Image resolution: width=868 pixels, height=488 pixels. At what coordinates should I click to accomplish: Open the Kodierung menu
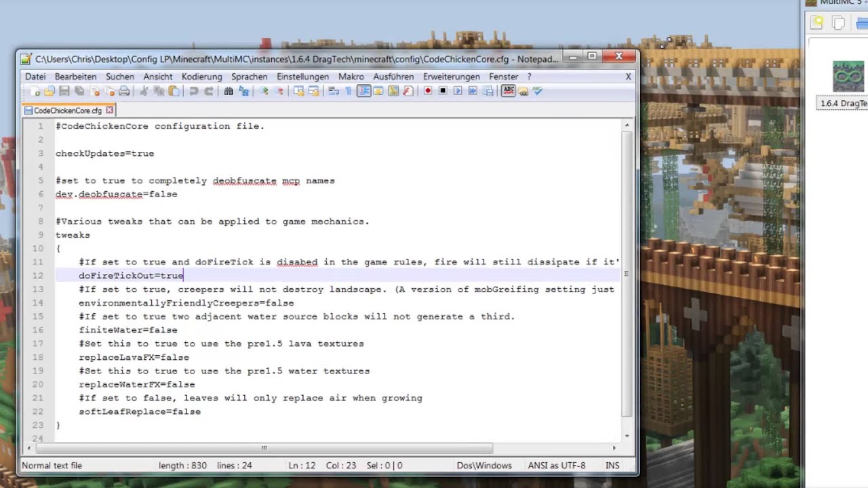[x=202, y=77]
